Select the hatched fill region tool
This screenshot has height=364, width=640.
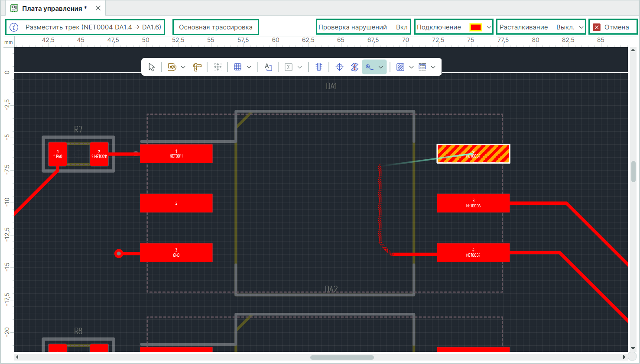pyautogui.click(x=400, y=67)
